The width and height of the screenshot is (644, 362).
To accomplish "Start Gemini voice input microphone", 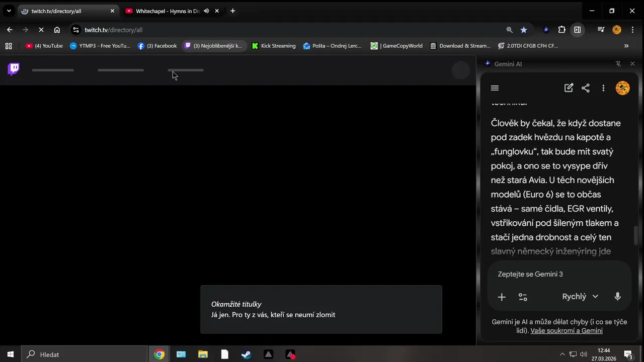I will tap(618, 297).
